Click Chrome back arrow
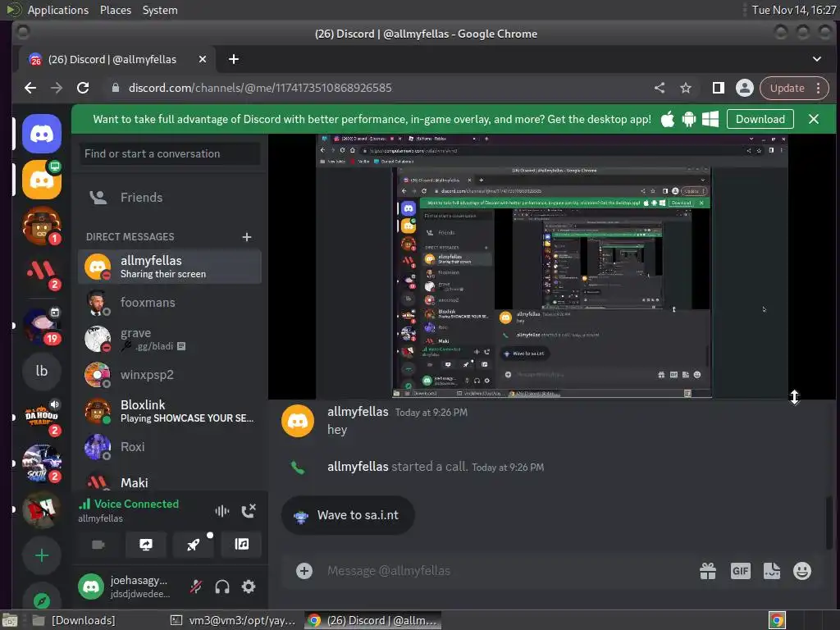The height and width of the screenshot is (630, 840). 30,88
